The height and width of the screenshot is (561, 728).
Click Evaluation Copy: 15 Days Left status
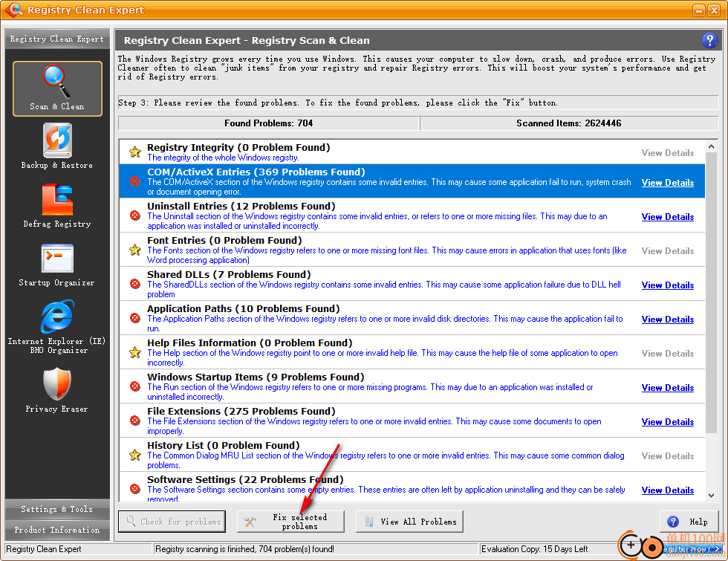coord(534,549)
